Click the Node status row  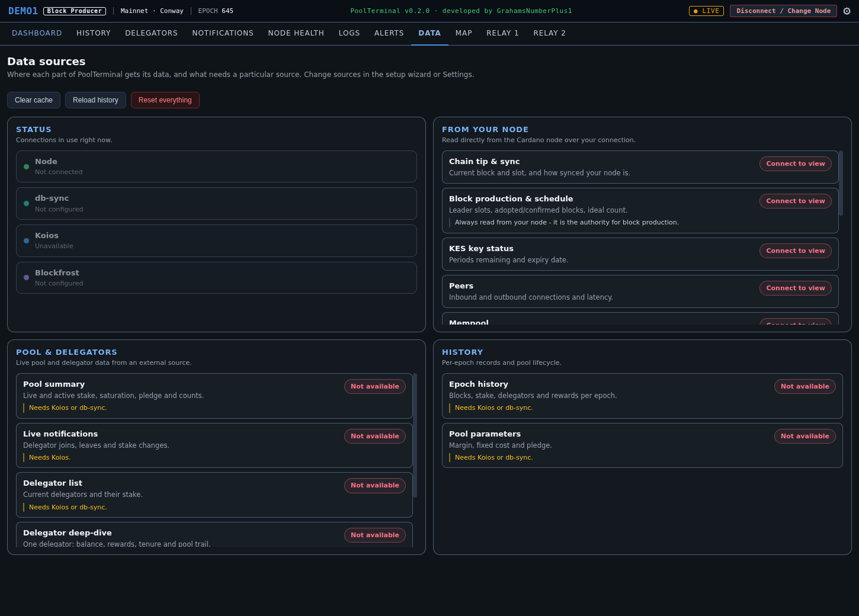click(216, 166)
